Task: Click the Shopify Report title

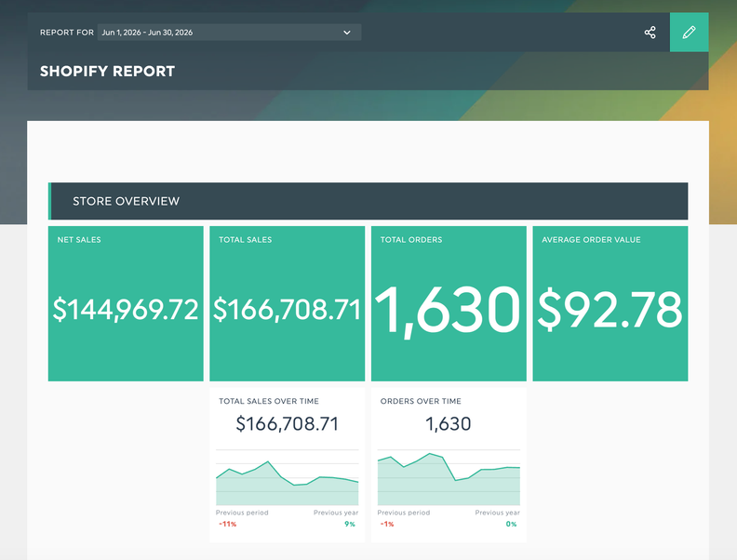Action: point(107,72)
